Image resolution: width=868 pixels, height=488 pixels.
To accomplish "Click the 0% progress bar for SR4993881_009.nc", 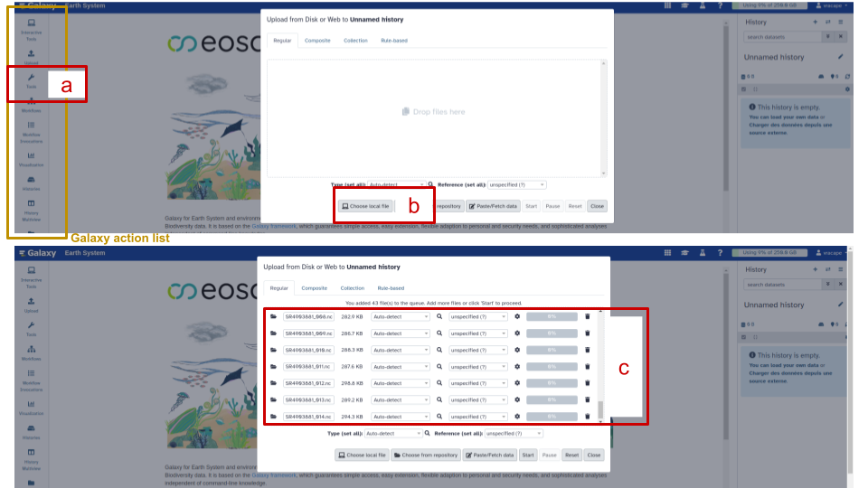I will (x=552, y=333).
